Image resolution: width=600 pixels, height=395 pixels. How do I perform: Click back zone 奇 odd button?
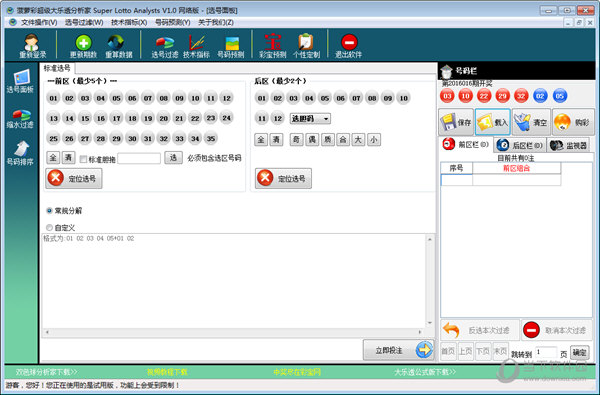click(x=296, y=139)
